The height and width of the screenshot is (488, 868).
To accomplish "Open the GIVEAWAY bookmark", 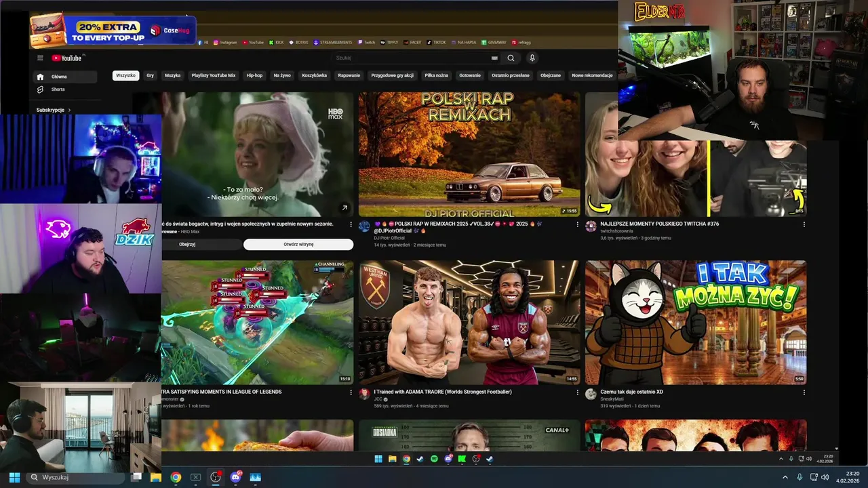I will click(494, 42).
